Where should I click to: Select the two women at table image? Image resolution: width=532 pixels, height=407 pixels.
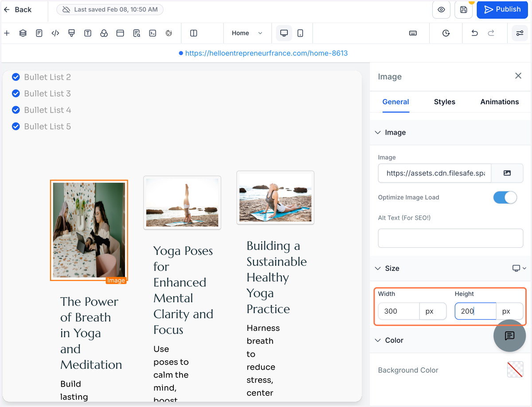89,230
